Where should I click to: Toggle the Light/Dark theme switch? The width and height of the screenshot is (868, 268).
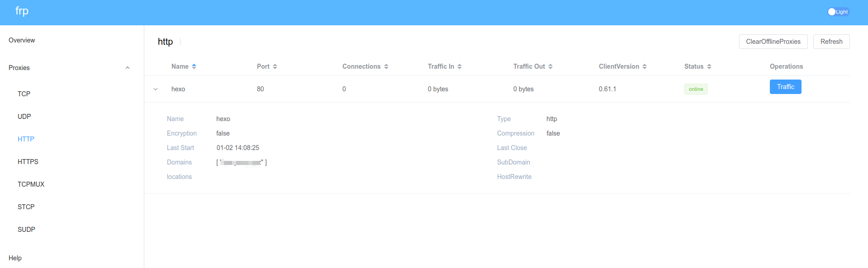[x=838, y=12]
